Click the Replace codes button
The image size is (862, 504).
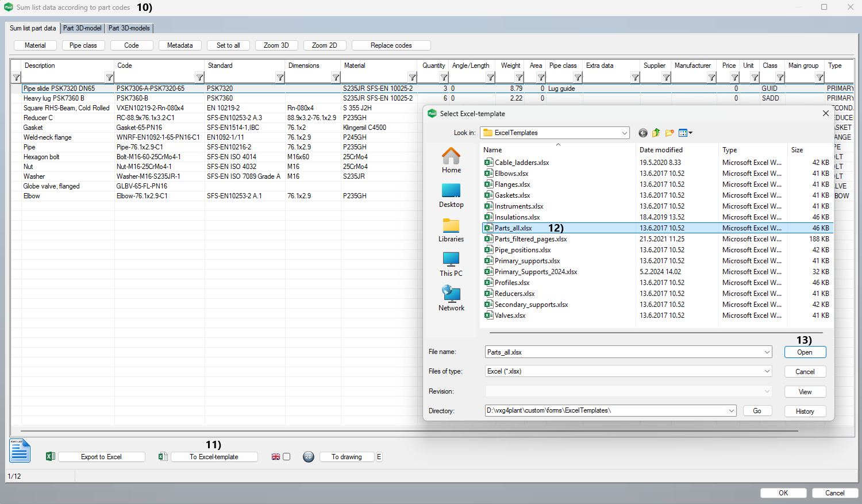tap(391, 45)
